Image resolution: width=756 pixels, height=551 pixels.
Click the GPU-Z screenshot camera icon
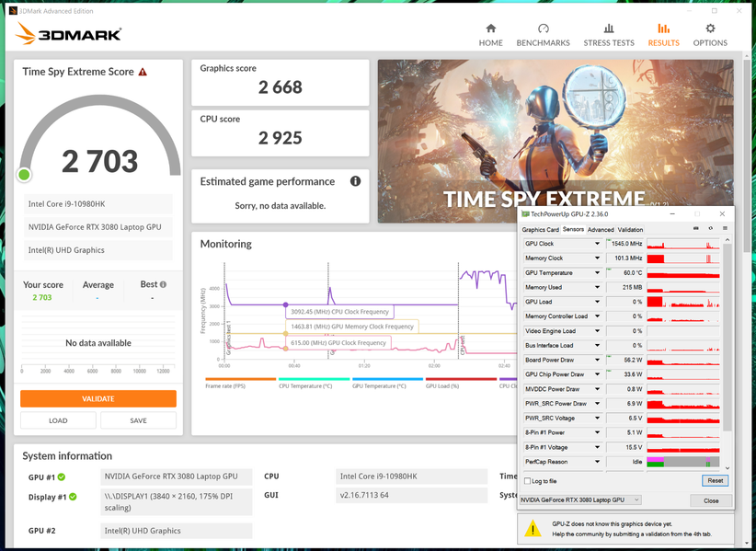(695, 228)
